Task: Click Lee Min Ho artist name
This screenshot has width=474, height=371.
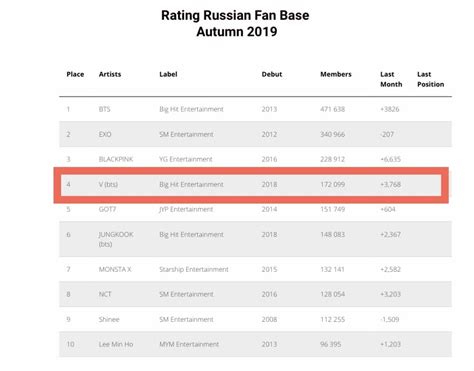Action: 116,344
